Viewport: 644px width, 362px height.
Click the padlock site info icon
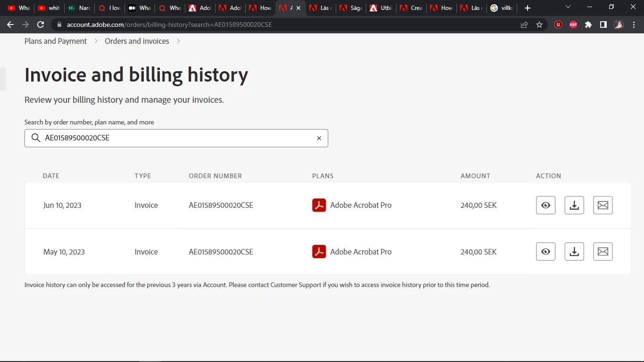tap(59, 25)
